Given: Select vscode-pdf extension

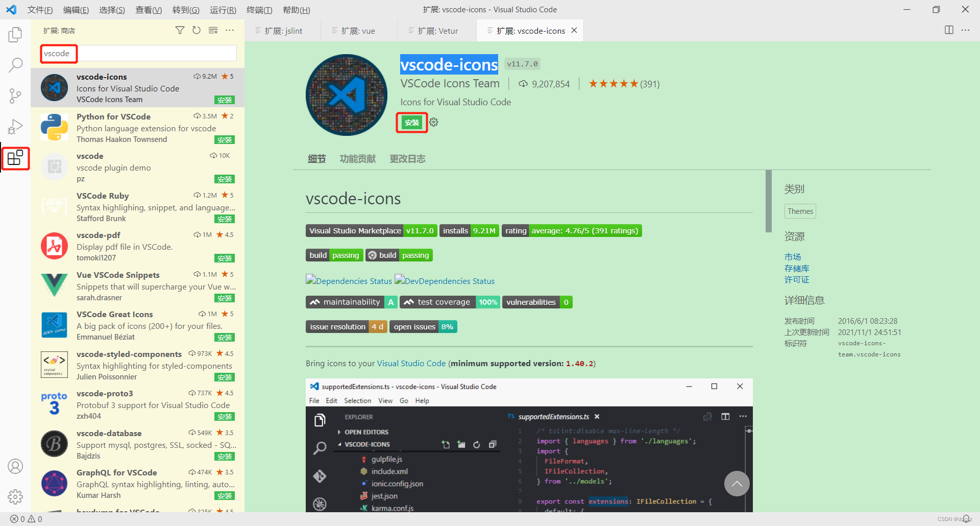Looking at the screenshot, I should (x=137, y=246).
